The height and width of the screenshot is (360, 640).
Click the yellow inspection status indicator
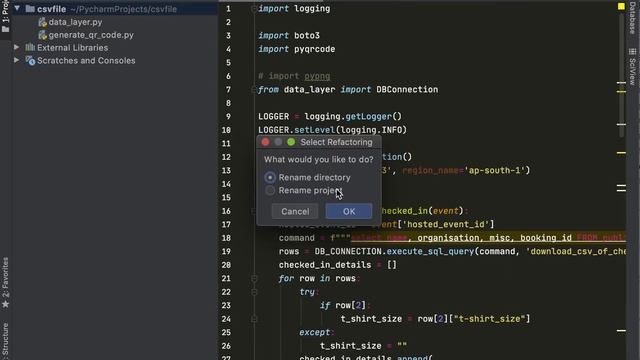(x=621, y=6)
